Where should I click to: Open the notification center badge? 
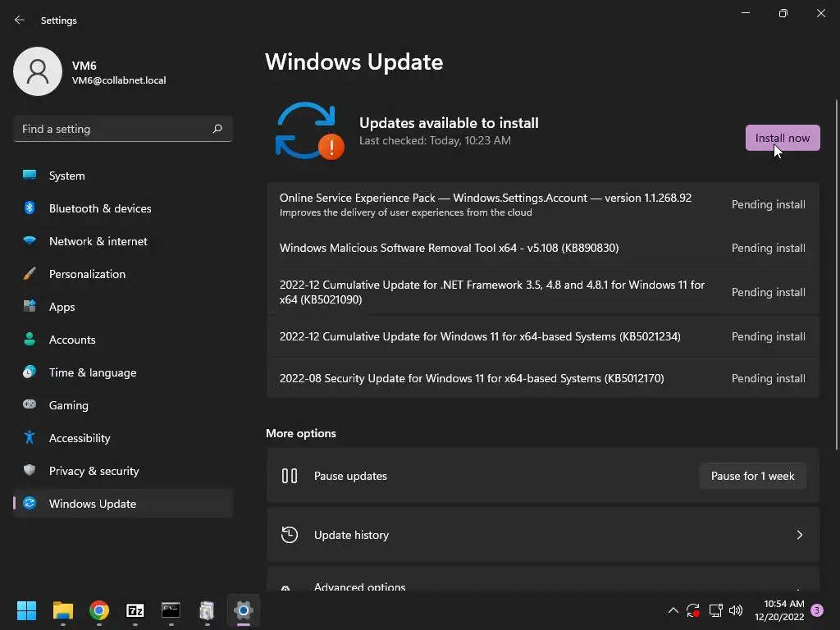tap(816, 610)
